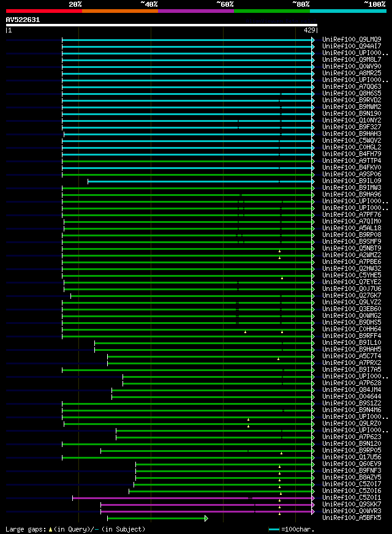Select UniRef100_B9RP05 in the hit list
The width and height of the screenshot is (392, 534).
pos(352,451)
